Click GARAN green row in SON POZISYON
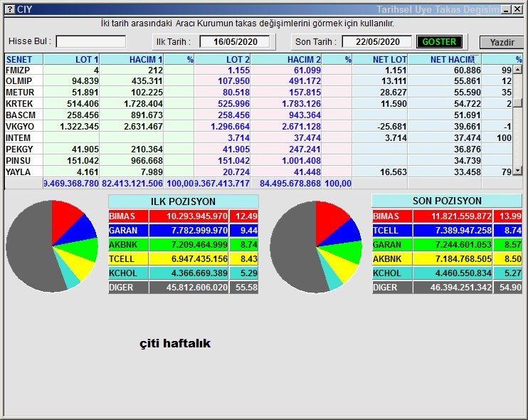Viewport: 528px width, 420px height. [447, 244]
